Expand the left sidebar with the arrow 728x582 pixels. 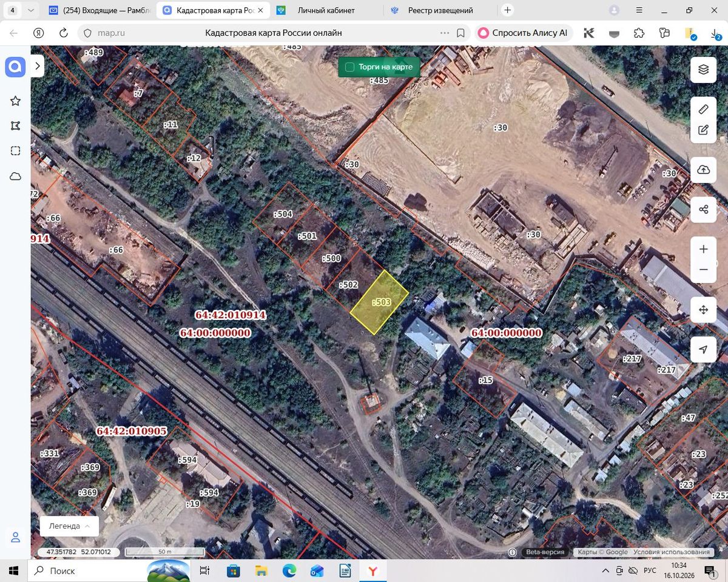[x=38, y=65]
